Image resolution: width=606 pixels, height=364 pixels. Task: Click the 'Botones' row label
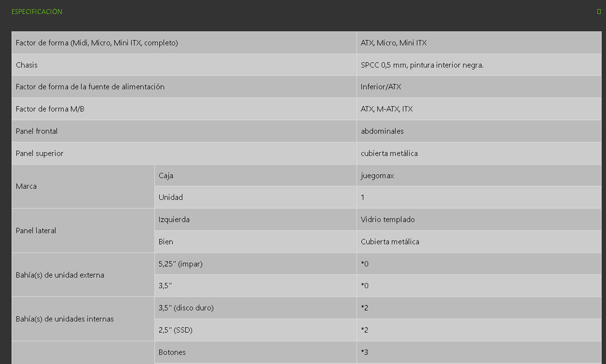coord(172,352)
